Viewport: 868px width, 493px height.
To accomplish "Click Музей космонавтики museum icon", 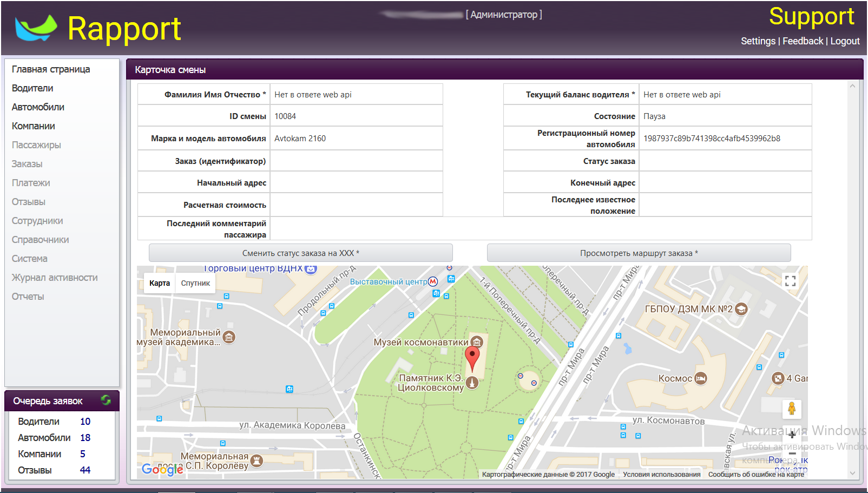I will point(477,342).
